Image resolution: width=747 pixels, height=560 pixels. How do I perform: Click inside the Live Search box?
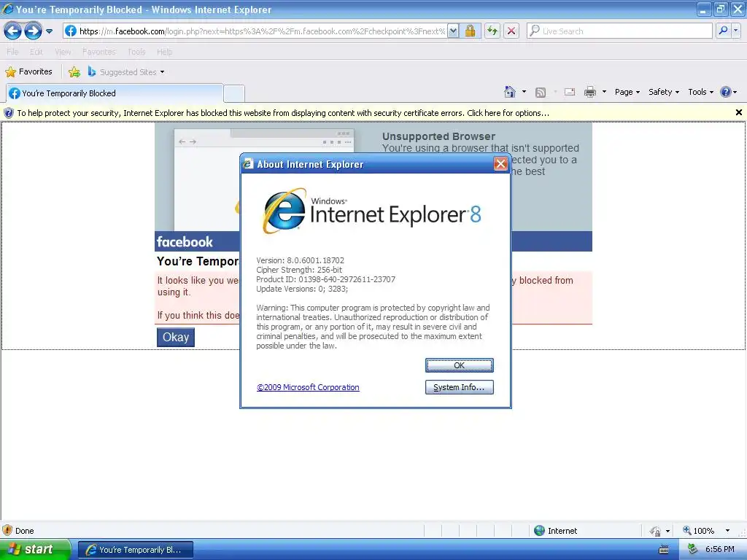pos(619,31)
